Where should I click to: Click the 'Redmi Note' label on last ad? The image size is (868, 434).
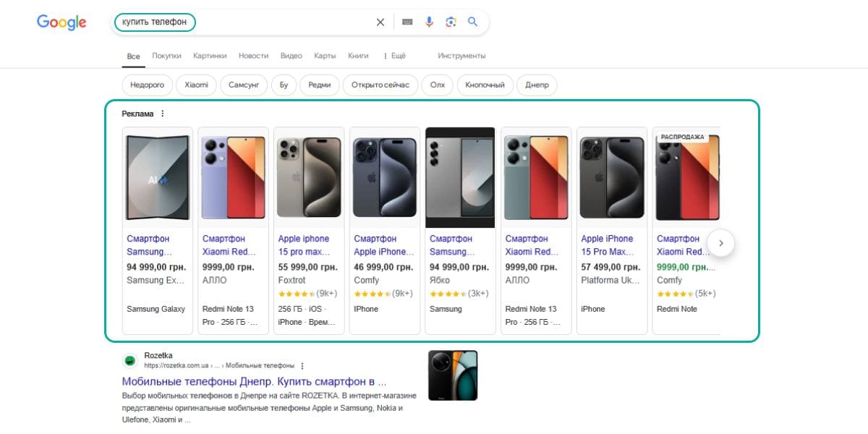click(677, 309)
